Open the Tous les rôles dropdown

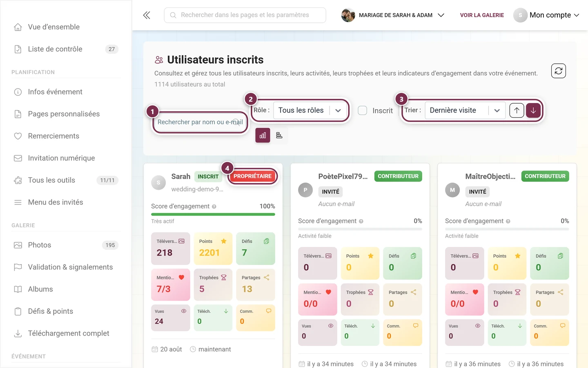point(310,110)
